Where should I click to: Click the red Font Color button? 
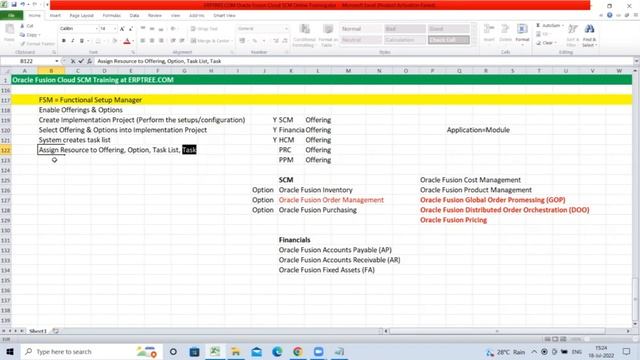point(127,41)
